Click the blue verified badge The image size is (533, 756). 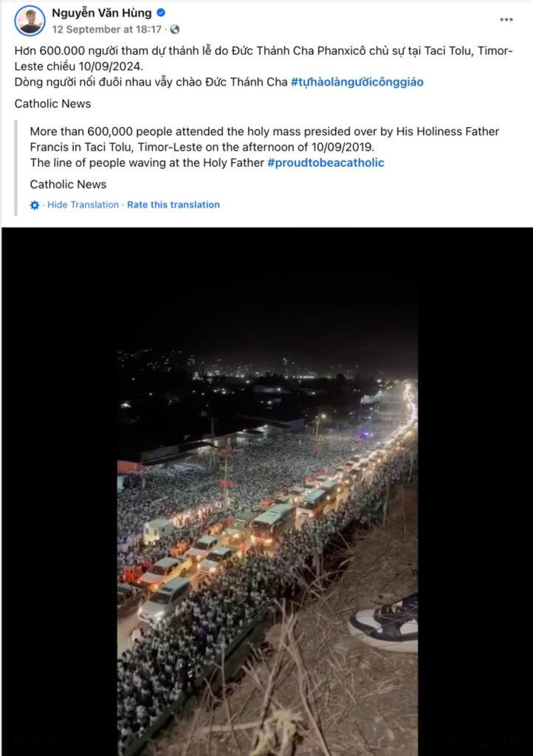161,13
